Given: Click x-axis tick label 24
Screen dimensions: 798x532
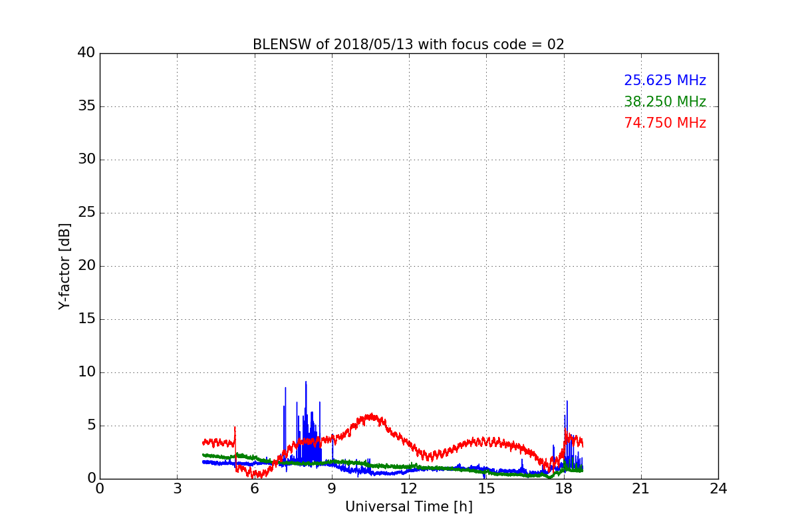Looking at the screenshot, I should point(718,489).
